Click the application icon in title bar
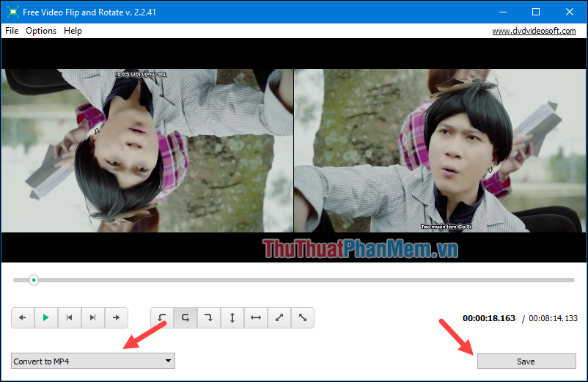The image size is (588, 382). pos(12,12)
